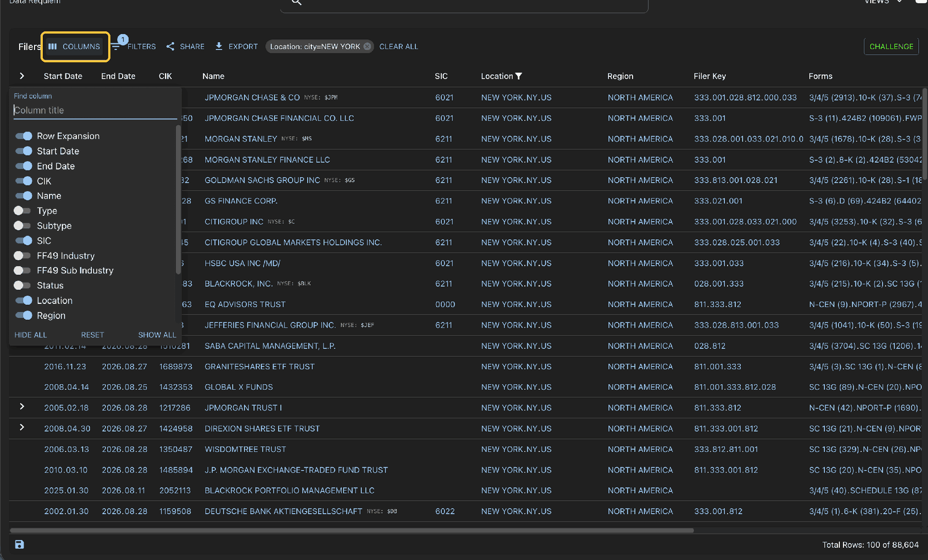
Task: Open GLOBAL X FUNDS filer link
Action: pyautogui.click(x=239, y=387)
